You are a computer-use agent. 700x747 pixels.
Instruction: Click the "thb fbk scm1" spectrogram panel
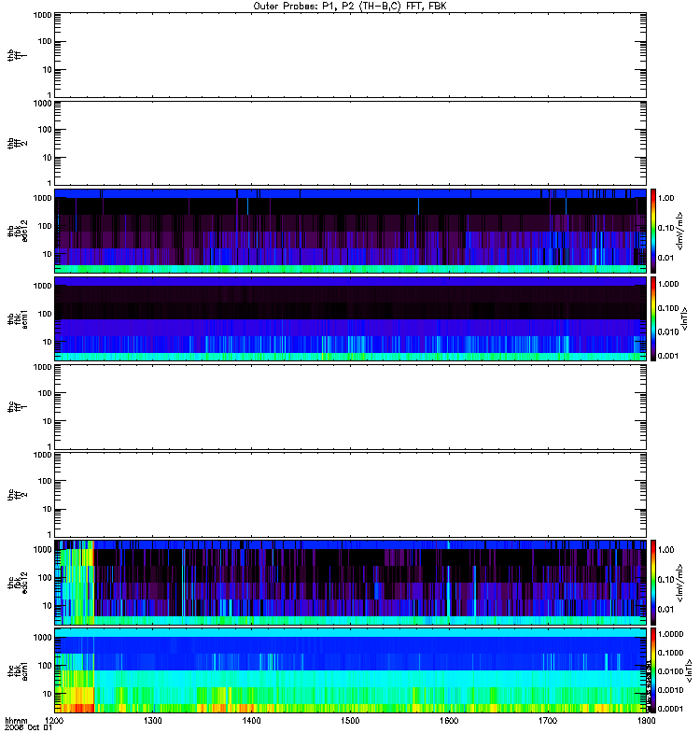pyautogui.click(x=351, y=318)
